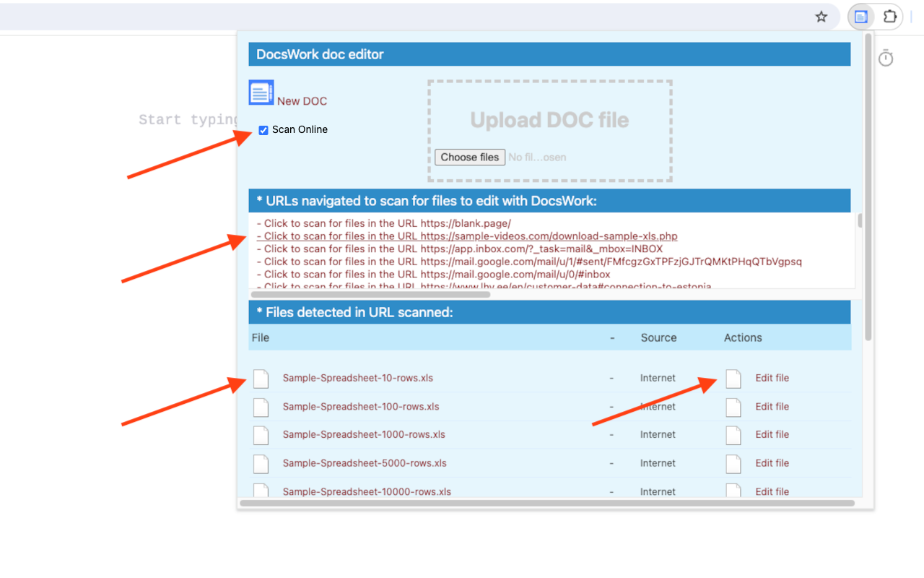The width and height of the screenshot is (924, 578).
Task: Click Edit file for Sample-Spreadsheet-1000-rows.xls
Action: [772, 434]
